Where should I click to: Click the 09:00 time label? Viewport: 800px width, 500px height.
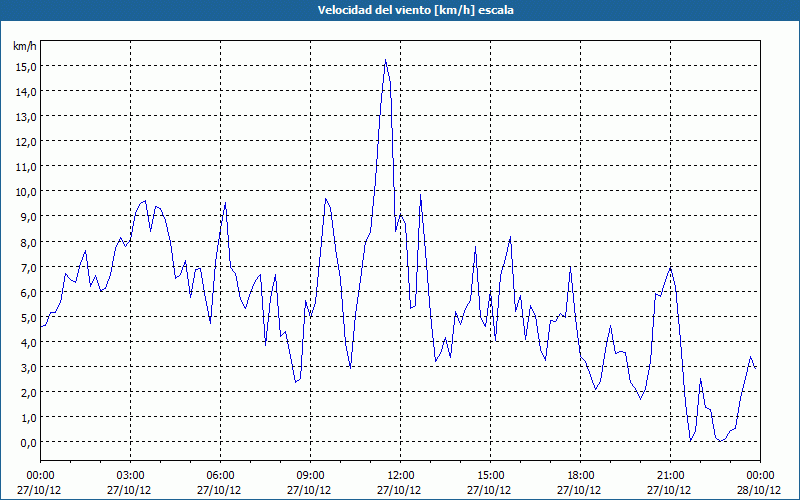point(310,476)
